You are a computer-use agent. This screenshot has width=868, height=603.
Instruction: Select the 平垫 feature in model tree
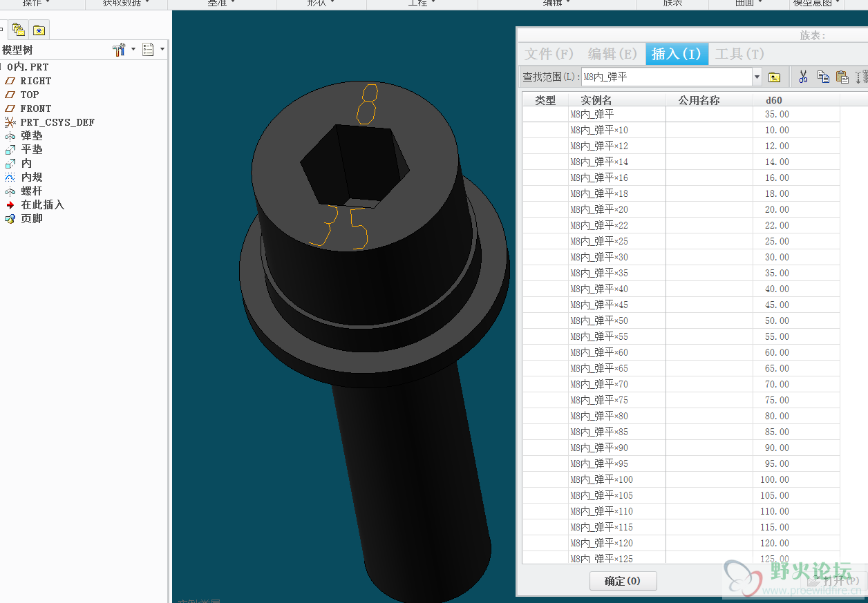coord(32,150)
